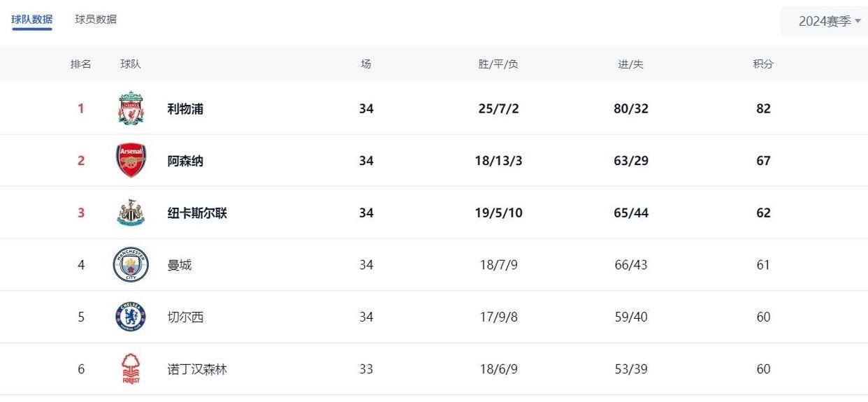Select the 球队数据 tab

coord(31,20)
